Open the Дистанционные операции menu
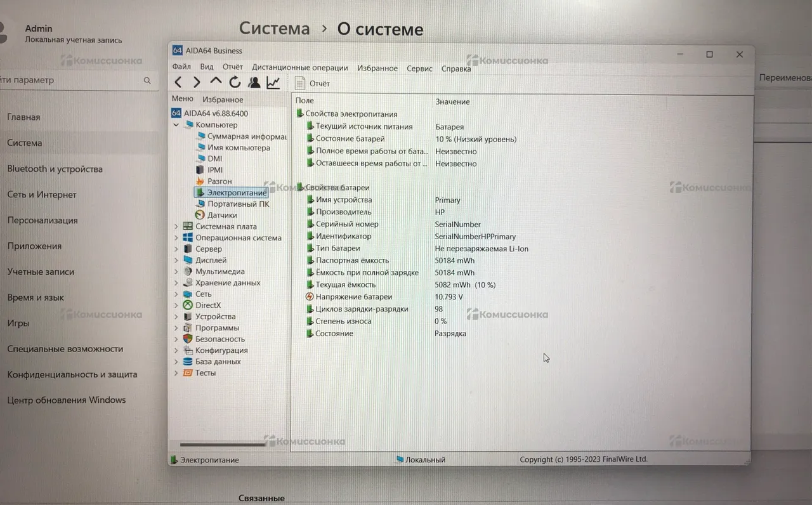This screenshot has height=505, width=812. point(300,68)
